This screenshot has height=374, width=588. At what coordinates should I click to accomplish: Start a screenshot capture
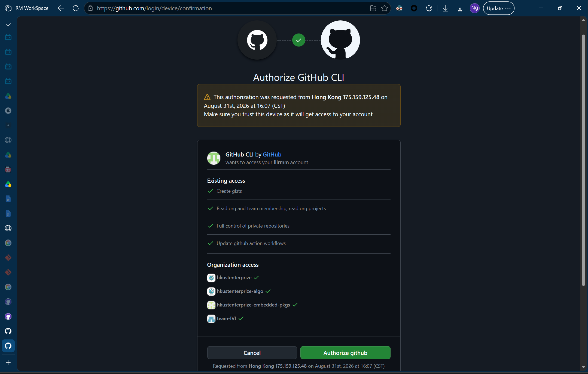click(460, 8)
